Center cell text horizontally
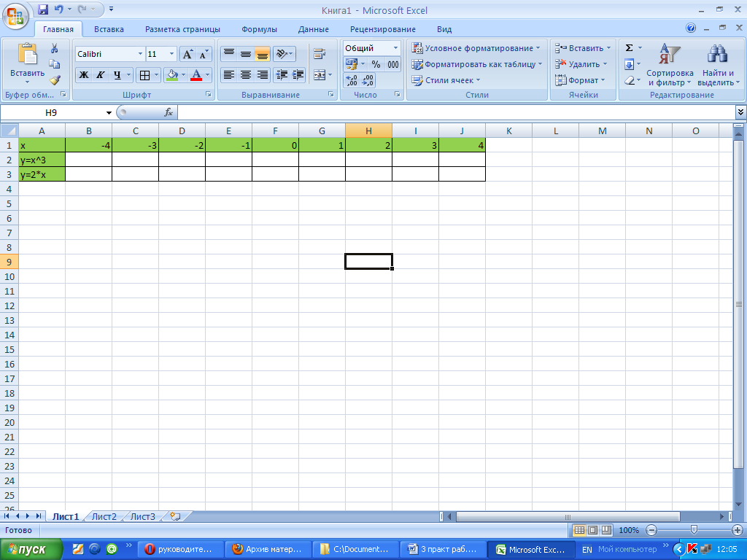This screenshot has width=747, height=560. point(245,75)
